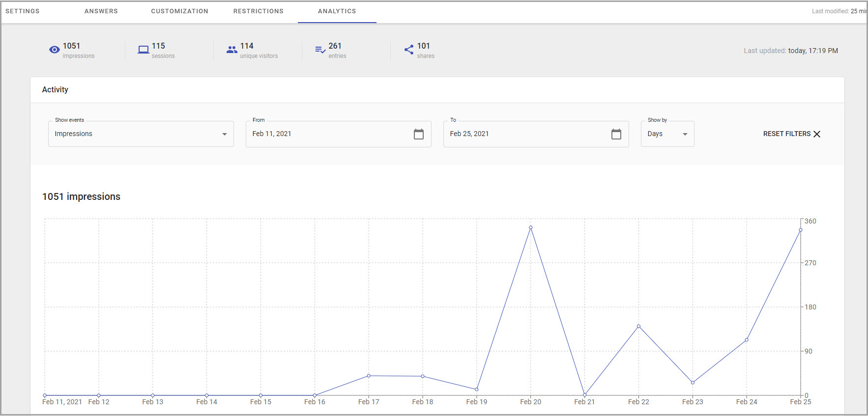Click the 114 unique visitors stat
This screenshot has width=868, height=416.
point(259,50)
